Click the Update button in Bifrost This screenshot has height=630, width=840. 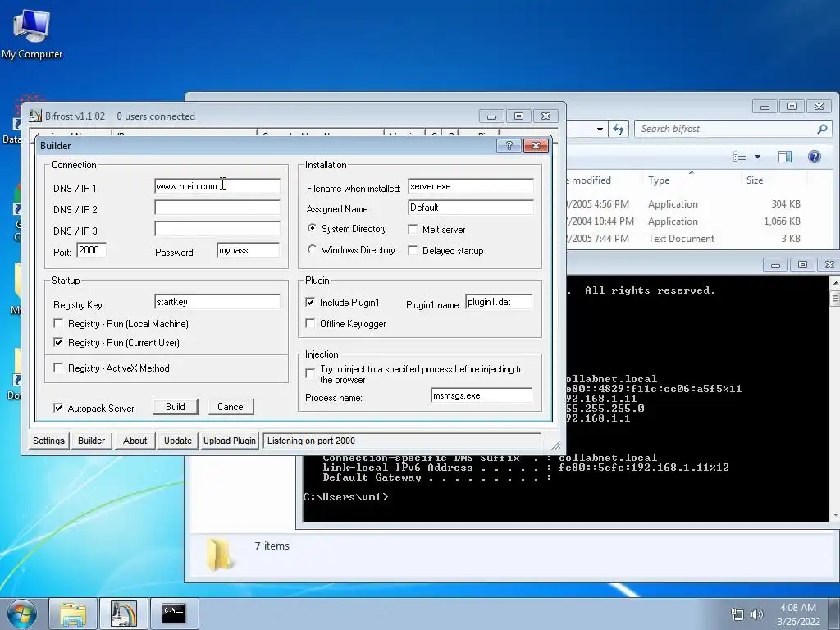coord(178,441)
